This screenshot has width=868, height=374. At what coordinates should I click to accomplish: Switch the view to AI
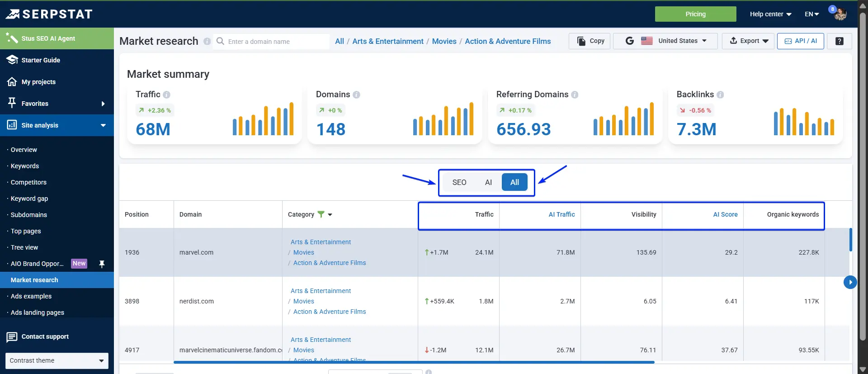tap(488, 182)
